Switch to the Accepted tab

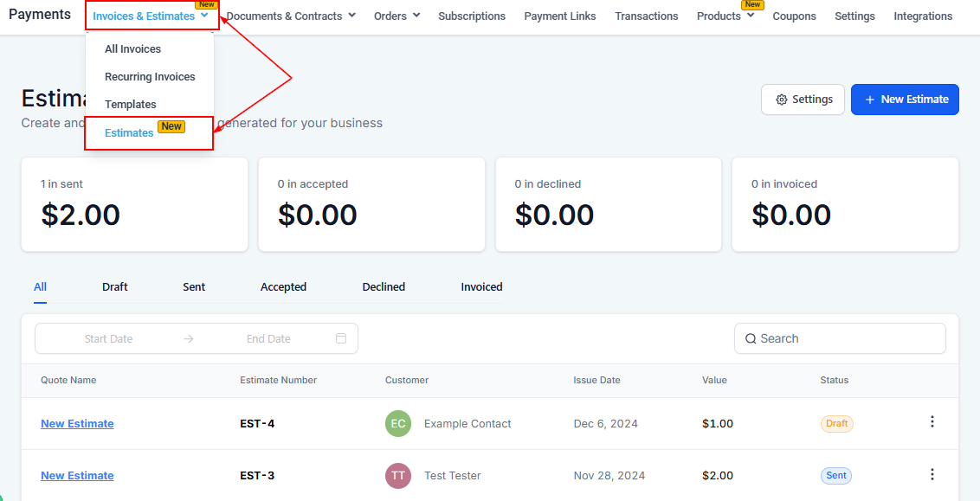point(283,287)
